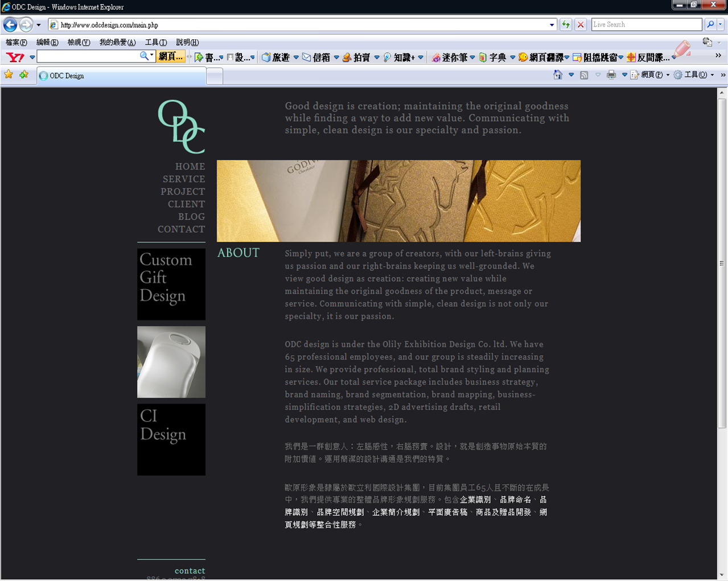
Task: Click the Home page icon
Action: (x=558, y=75)
